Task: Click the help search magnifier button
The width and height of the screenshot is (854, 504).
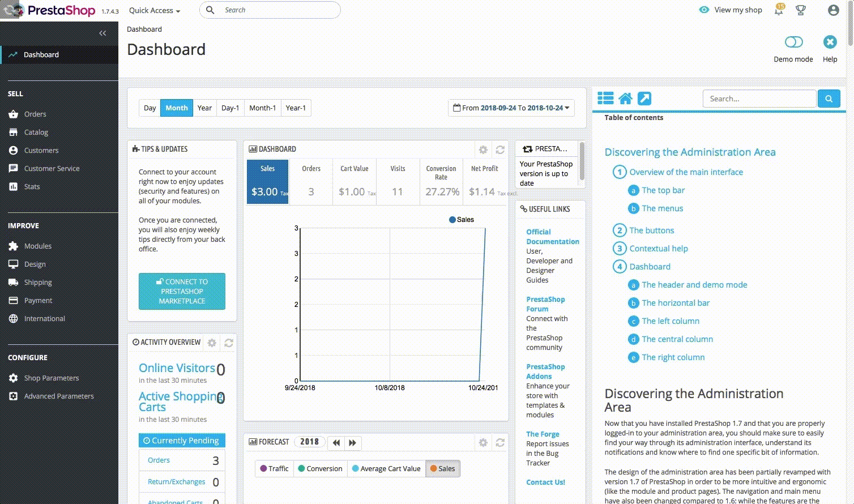Action: click(829, 99)
